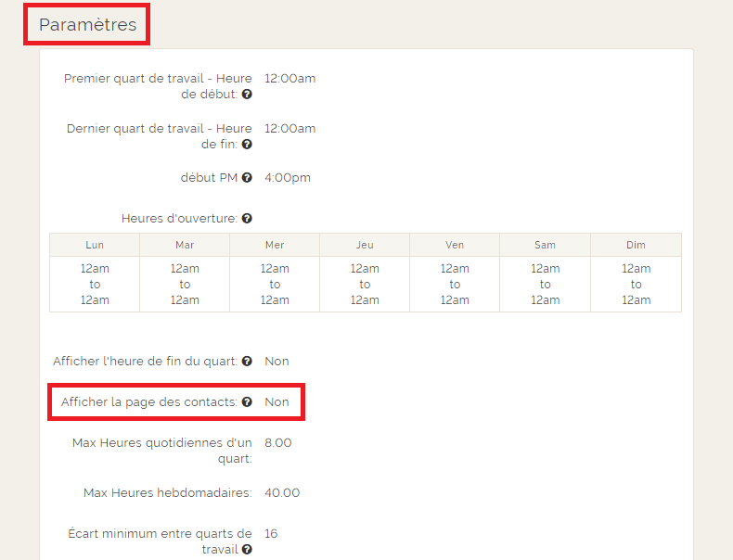Screen dimensions: 733x560
Task: Click the Ven opening hours cell
Action: [455, 285]
